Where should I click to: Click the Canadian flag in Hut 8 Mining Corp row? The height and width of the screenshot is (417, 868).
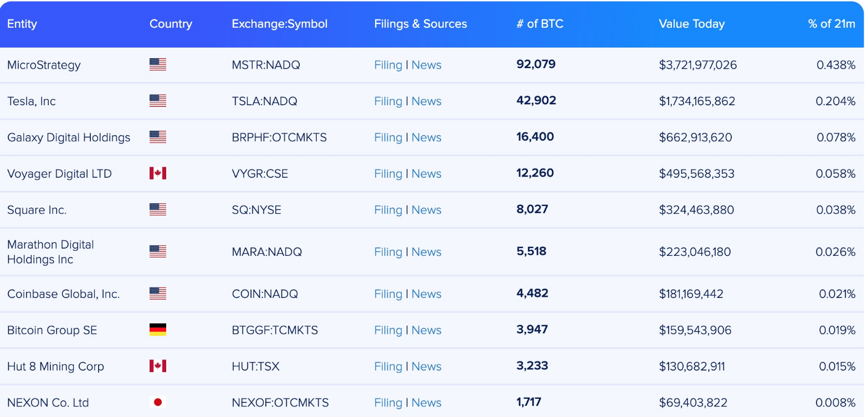(158, 366)
